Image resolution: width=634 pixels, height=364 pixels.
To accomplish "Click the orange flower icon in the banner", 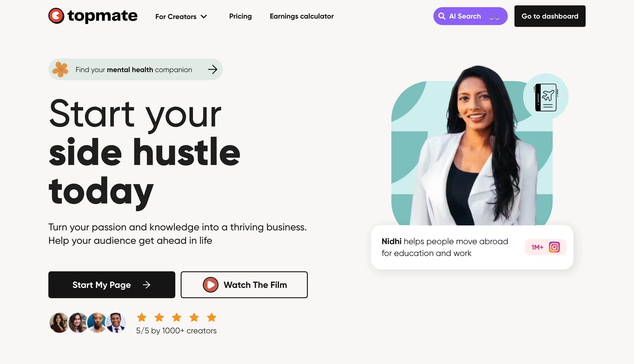I will 60,69.
